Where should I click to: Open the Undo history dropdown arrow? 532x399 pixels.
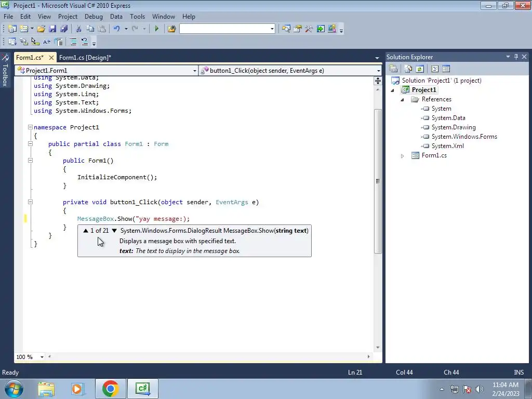[126, 29]
